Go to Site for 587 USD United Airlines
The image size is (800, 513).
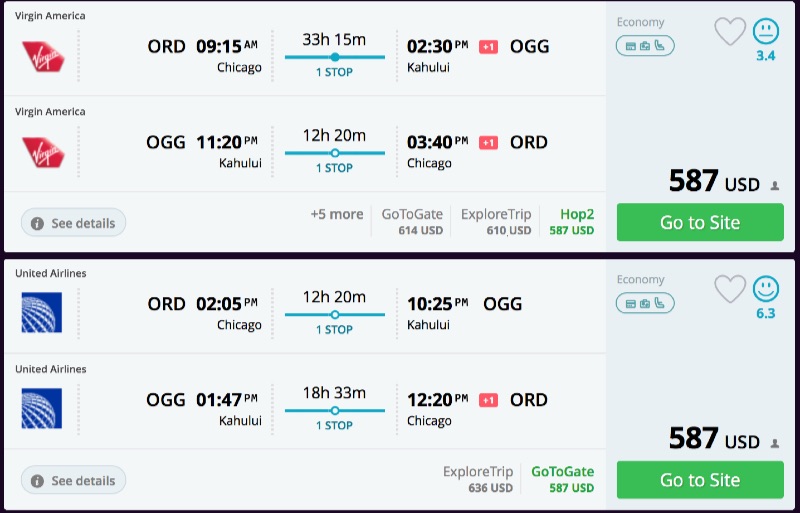pos(700,481)
